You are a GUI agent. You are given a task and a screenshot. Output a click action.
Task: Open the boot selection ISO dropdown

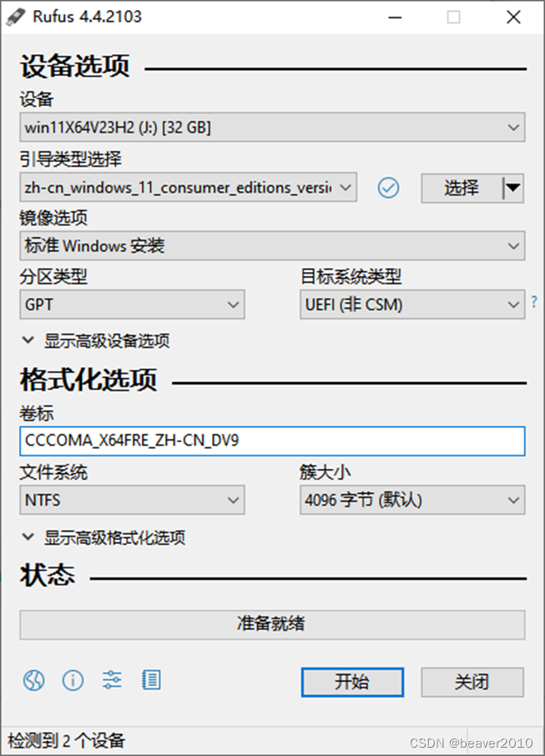tap(188, 187)
